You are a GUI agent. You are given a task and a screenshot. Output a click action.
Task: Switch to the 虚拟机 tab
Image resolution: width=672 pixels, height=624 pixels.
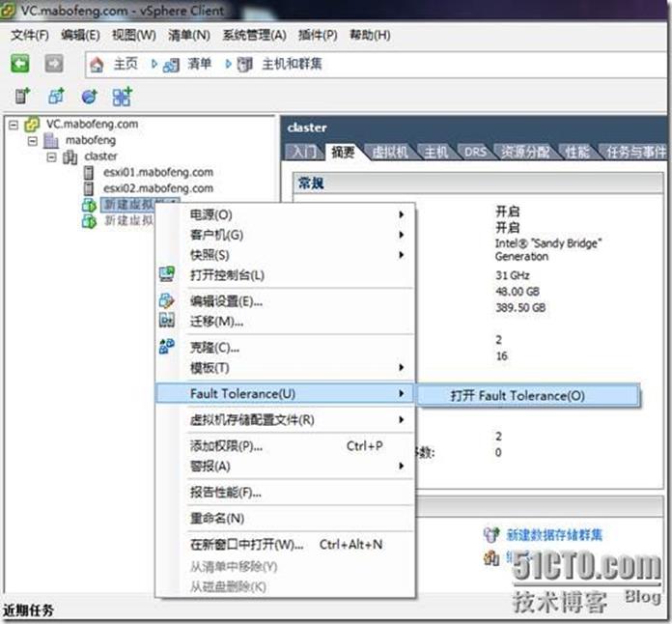[x=389, y=153]
